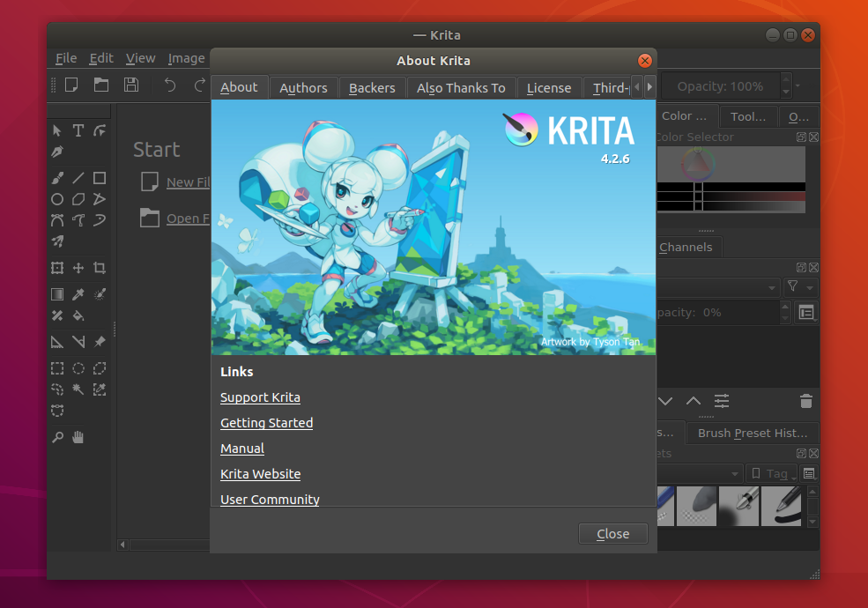This screenshot has width=868, height=608.
Task: Select the Rectangle tool
Action: pos(100,178)
